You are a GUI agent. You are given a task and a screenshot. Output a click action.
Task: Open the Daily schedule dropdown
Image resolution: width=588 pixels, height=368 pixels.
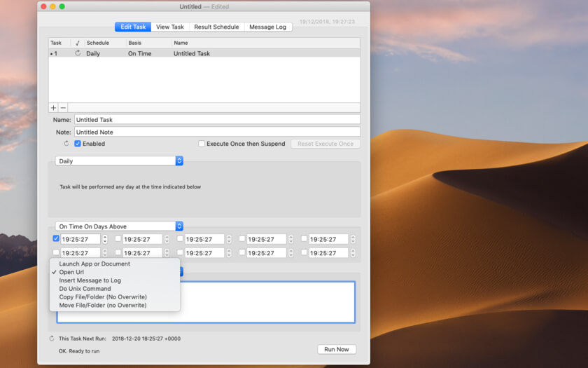point(119,161)
